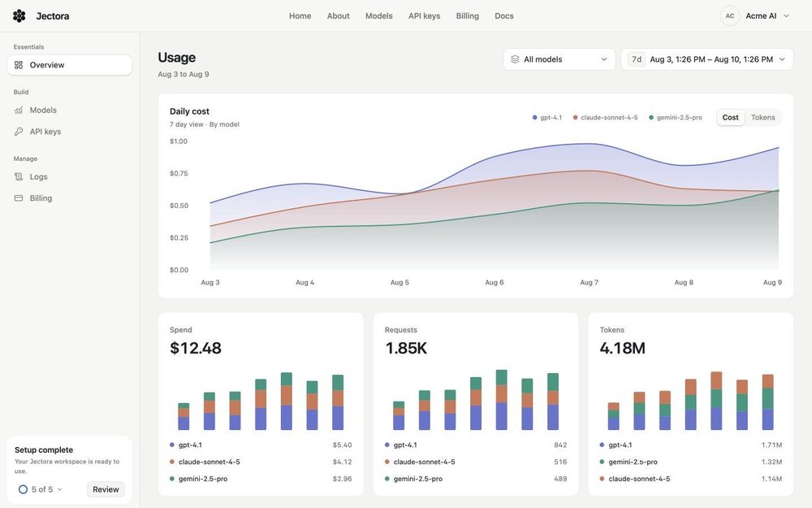The width and height of the screenshot is (812, 508).
Task: Click the $12.48 spend total
Action: tap(195, 349)
